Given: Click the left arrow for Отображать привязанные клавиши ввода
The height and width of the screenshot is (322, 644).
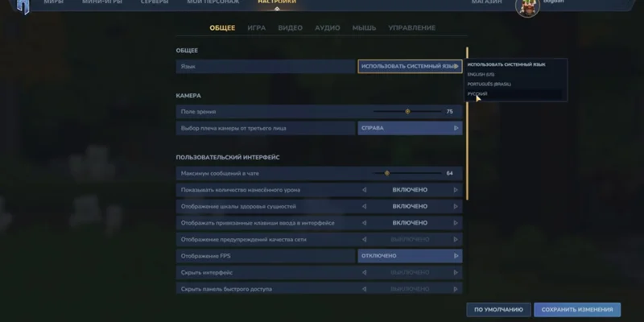Looking at the screenshot, I should pyautogui.click(x=365, y=223).
